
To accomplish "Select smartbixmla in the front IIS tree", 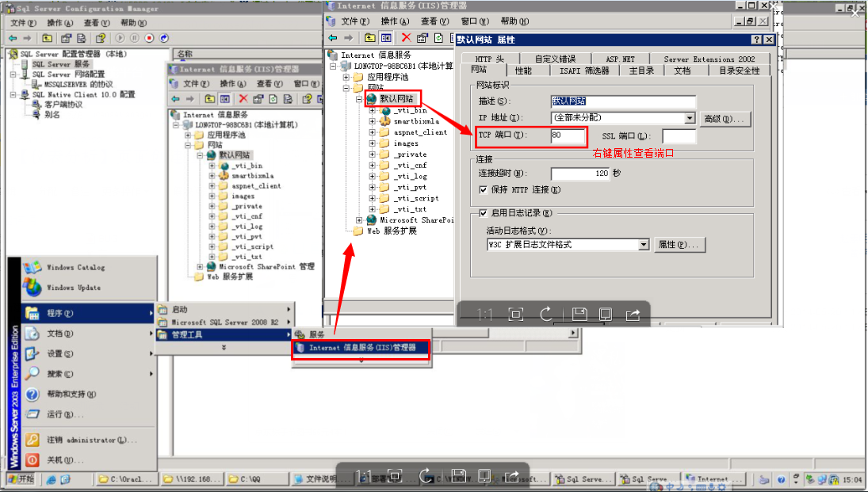I will tap(417, 121).
